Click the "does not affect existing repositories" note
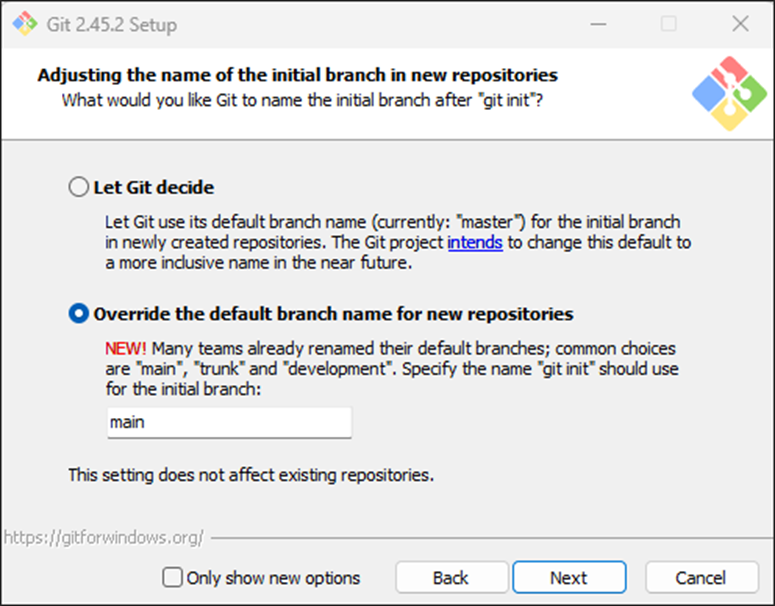775x606 pixels. coord(251,475)
